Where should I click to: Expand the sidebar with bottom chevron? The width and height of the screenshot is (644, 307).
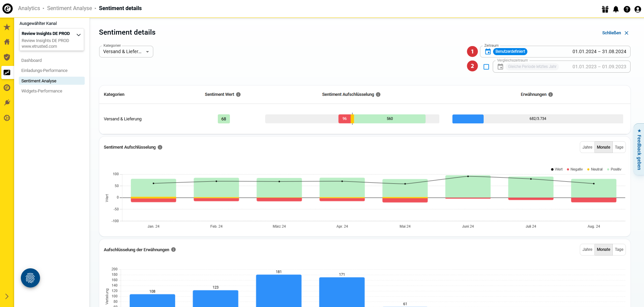click(x=7, y=296)
